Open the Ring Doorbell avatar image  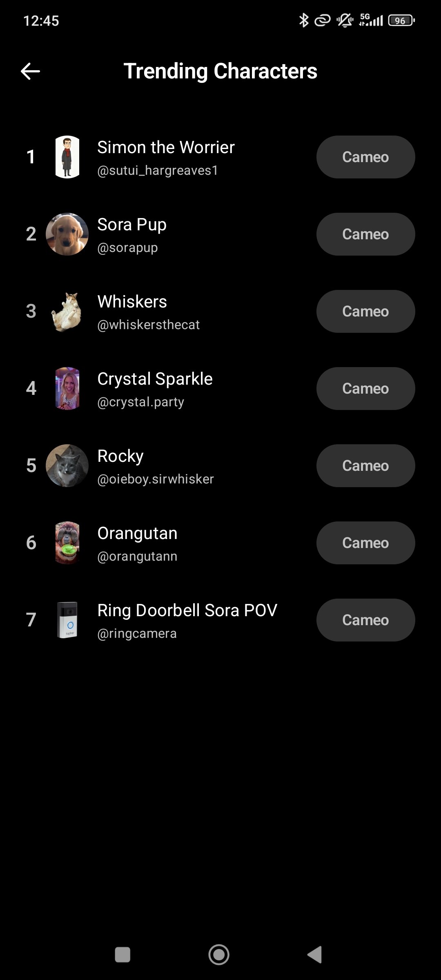pyautogui.click(x=67, y=620)
